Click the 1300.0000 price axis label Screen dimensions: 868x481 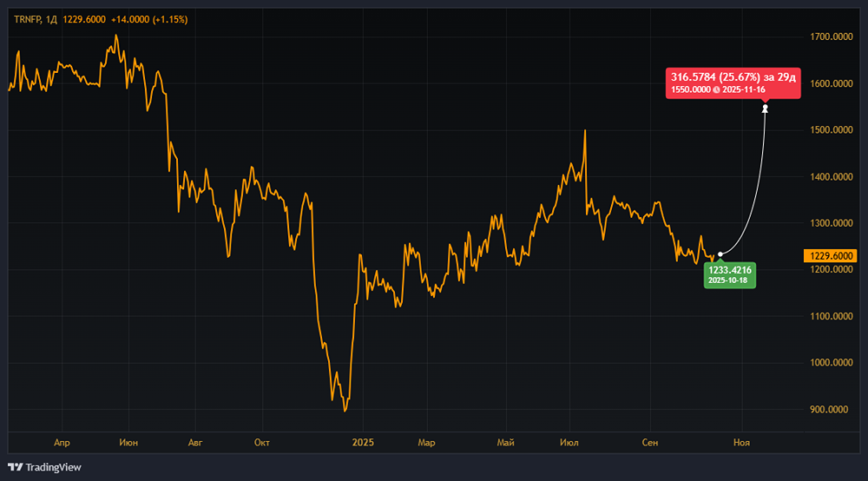tap(831, 223)
